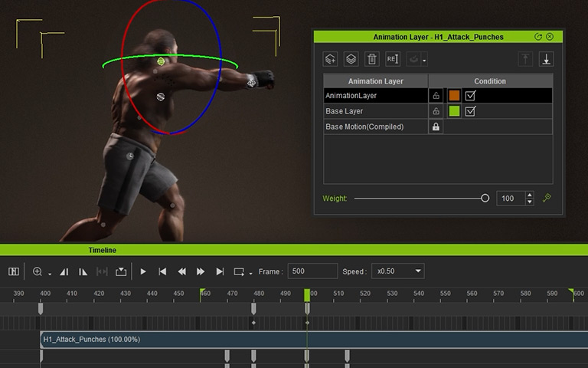The height and width of the screenshot is (368, 588).
Task: Uncheck the AnimationLayer enable checkbox
Action: point(471,96)
